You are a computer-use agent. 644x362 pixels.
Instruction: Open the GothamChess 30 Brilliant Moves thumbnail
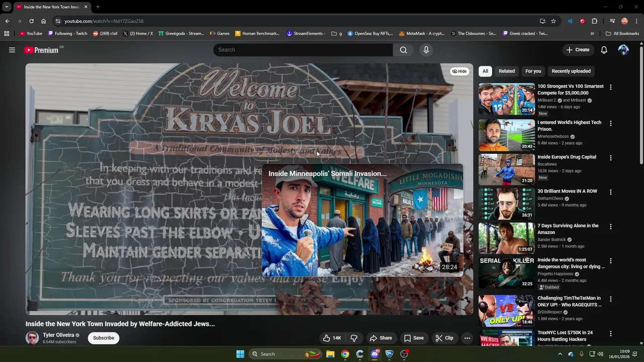507,204
